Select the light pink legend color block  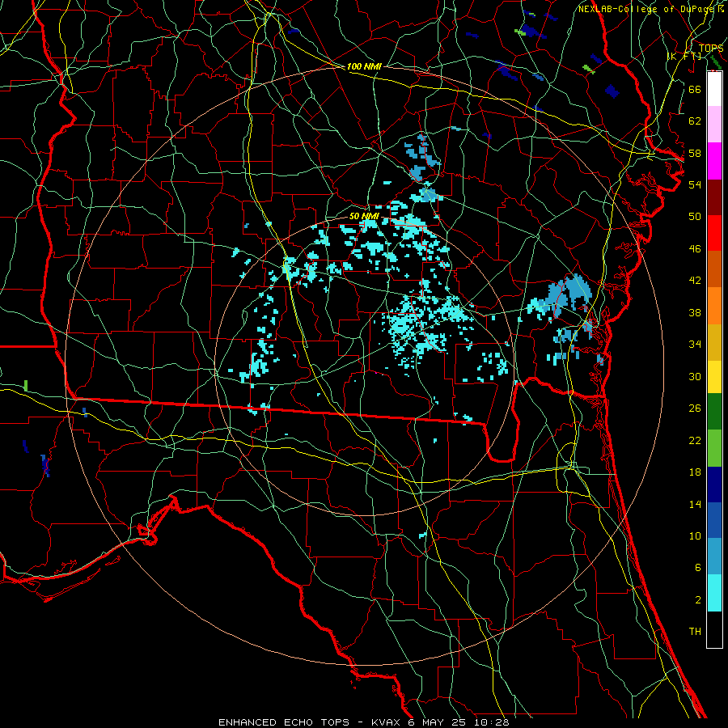714,125
